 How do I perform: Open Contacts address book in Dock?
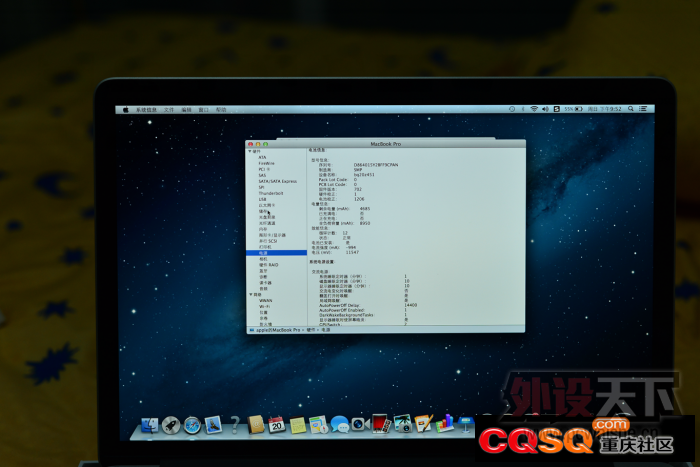256,424
